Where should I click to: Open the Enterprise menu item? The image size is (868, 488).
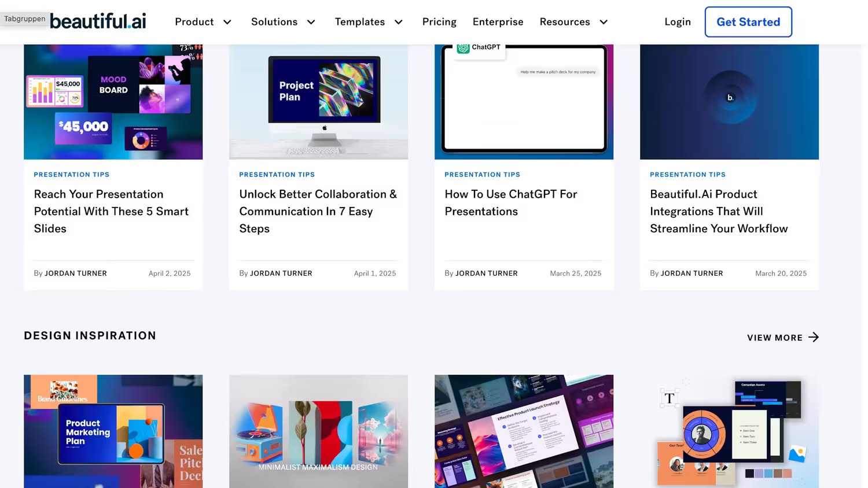tap(498, 22)
